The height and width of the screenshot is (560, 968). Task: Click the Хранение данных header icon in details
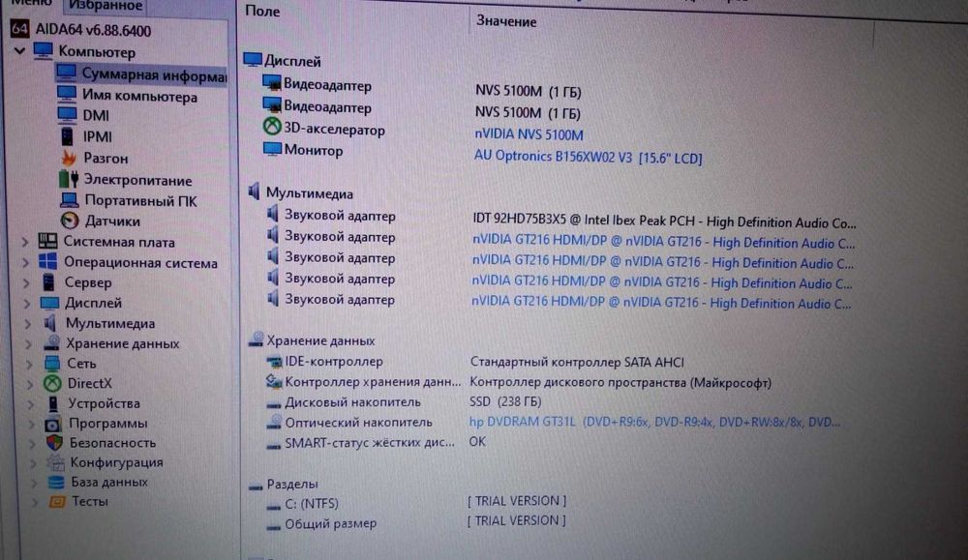(257, 339)
